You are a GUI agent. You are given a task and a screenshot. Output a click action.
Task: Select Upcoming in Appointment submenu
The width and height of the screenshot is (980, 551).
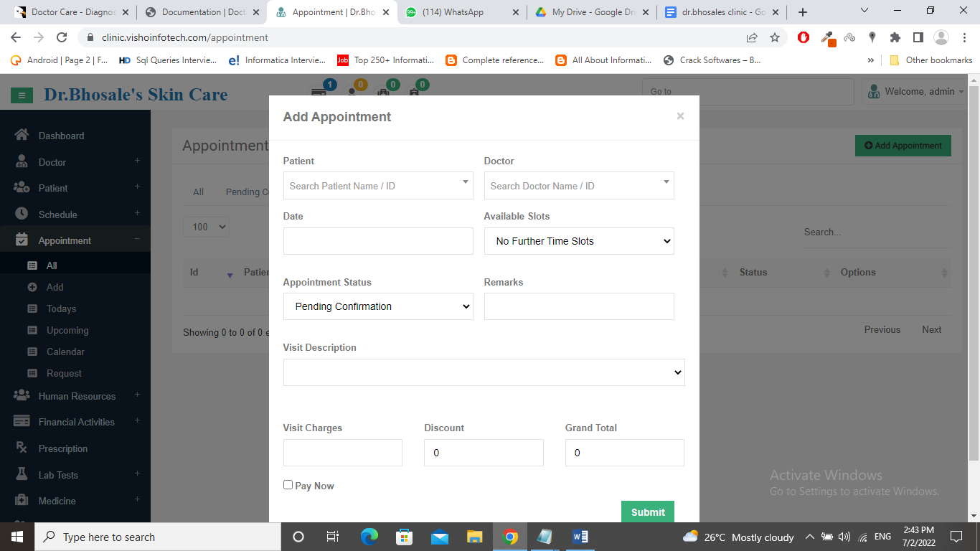click(67, 330)
